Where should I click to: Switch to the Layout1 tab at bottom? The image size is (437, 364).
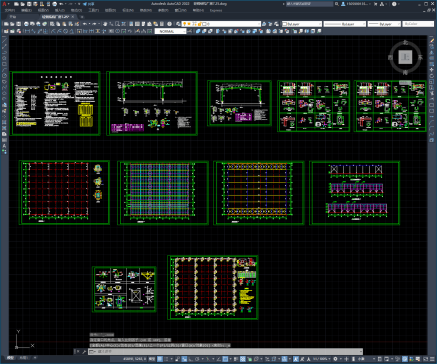click(23, 358)
